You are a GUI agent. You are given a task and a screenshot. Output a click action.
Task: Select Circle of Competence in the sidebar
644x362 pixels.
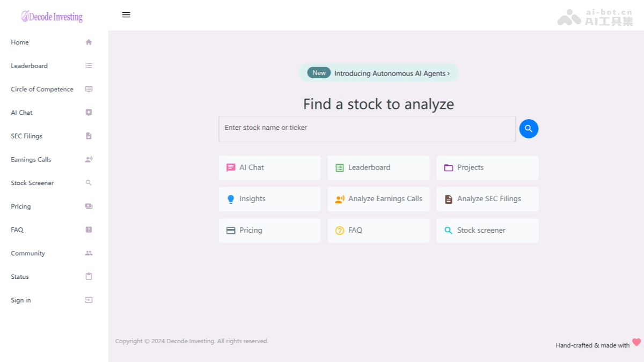[x=42, y=89]
